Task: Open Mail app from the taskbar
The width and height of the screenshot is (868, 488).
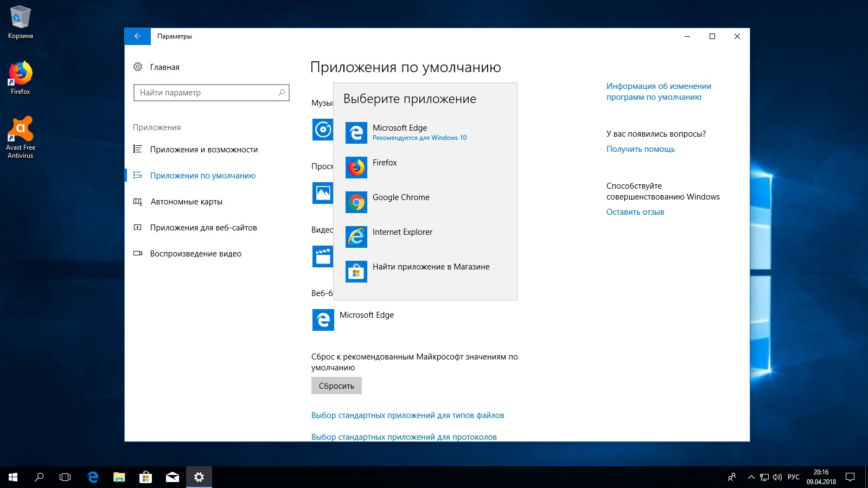Action: [173, 477]
